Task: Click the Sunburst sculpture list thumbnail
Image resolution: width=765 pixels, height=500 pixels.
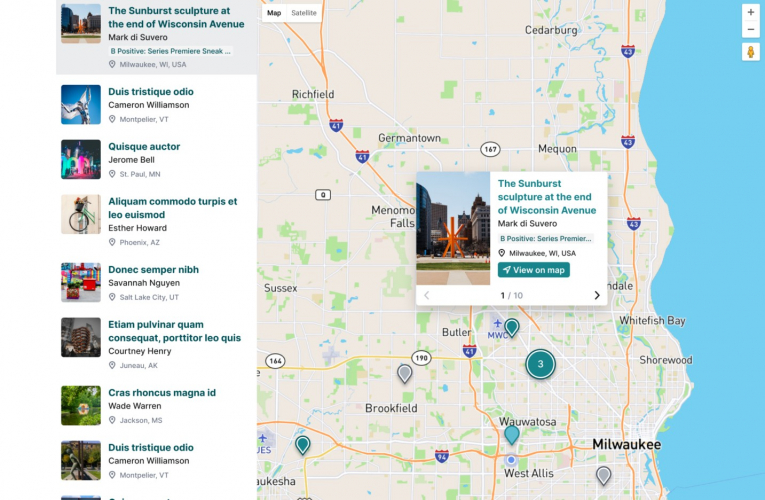Action: pyautogui.click(x=81, y=24)
